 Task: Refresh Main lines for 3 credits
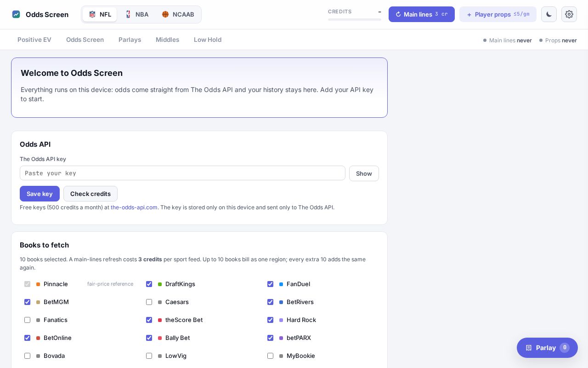(421, 14)
